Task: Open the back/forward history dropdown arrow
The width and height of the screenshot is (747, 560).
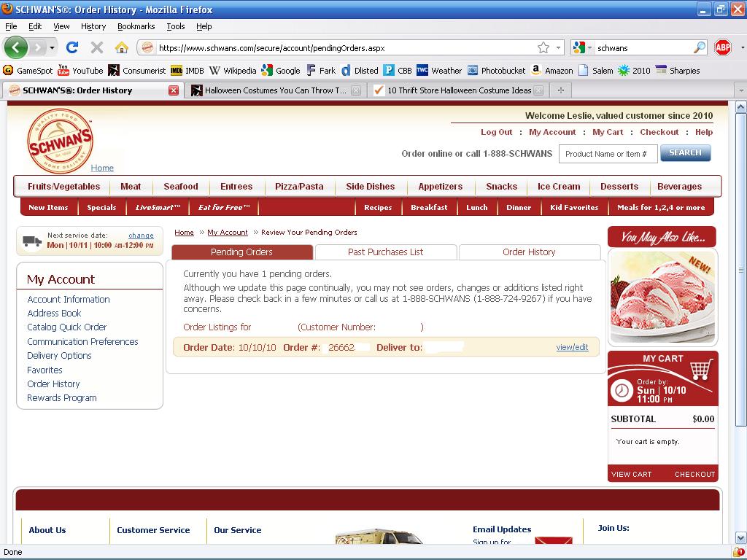Action: tap(52, 47)
